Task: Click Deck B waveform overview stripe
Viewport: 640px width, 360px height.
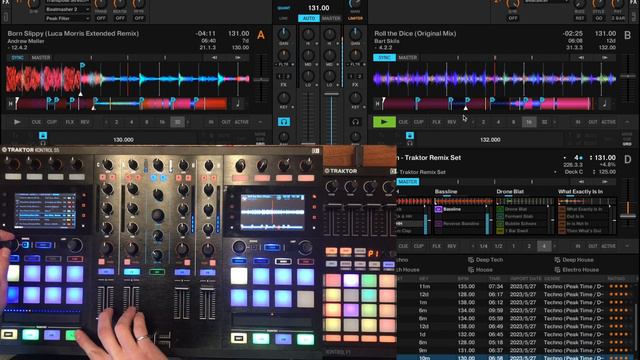Action: (488, 104)
